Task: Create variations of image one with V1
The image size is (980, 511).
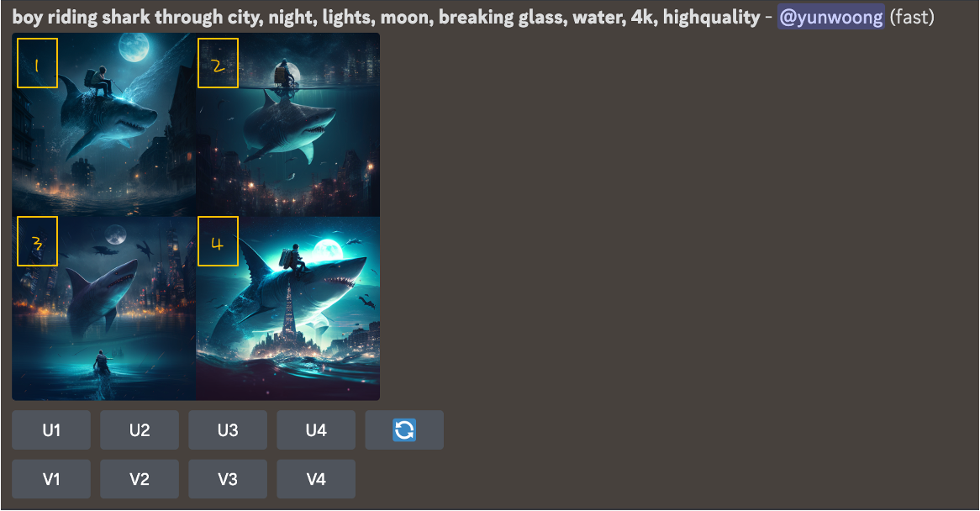Action: [x=51, y=479]
